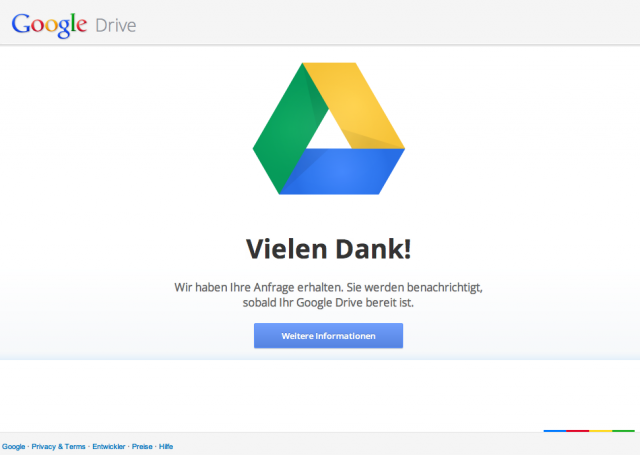
Task: Open the Preise footer link
Action: click(x=142, y=446)
